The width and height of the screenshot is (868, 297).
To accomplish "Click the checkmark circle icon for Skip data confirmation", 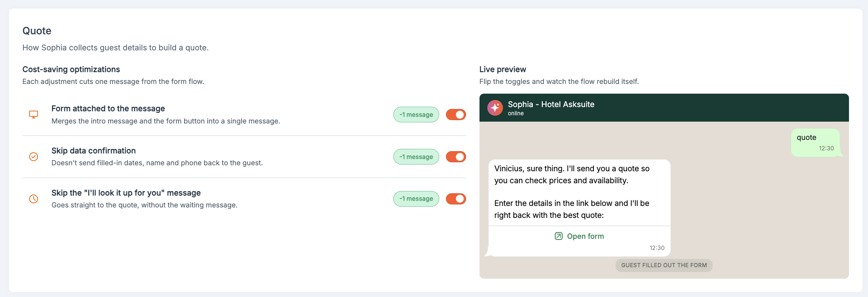I will coord(34,157).
